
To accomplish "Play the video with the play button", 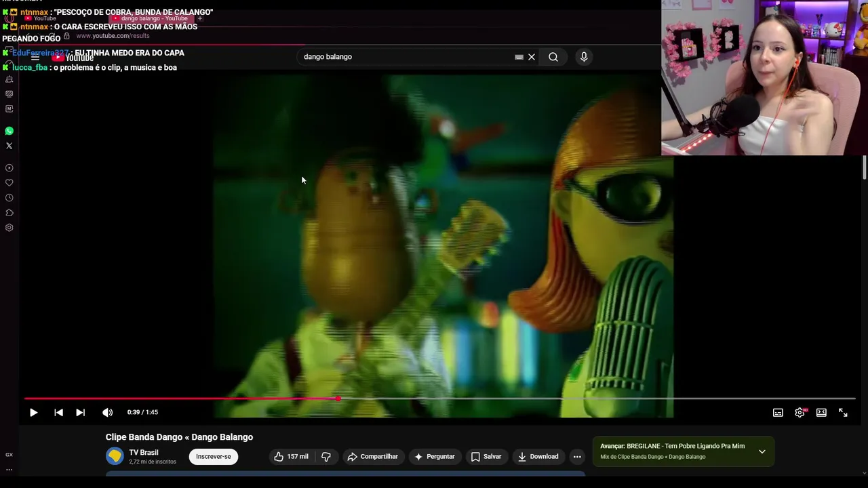I will (x=33, y=412).
